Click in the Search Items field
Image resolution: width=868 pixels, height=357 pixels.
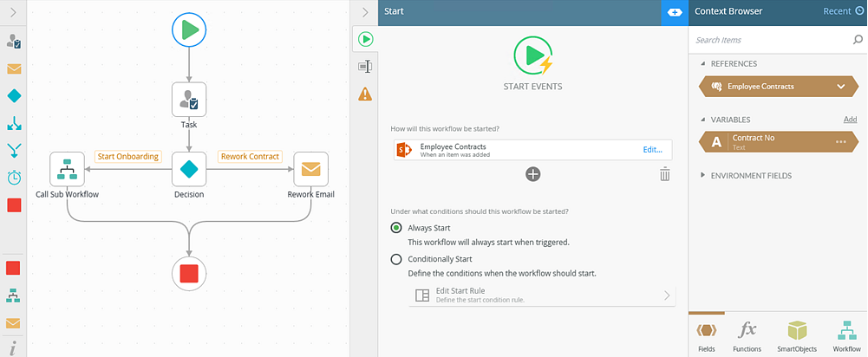(767, 40)
